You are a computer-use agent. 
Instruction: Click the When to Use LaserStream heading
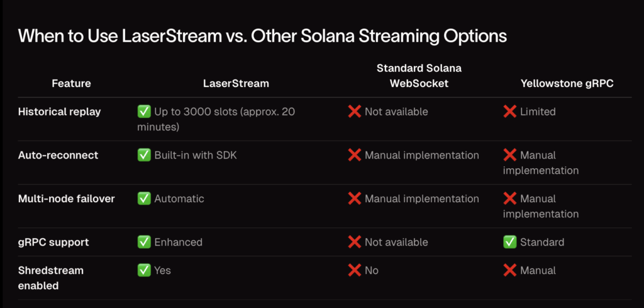pyautogui.click(x=262, y=37)
